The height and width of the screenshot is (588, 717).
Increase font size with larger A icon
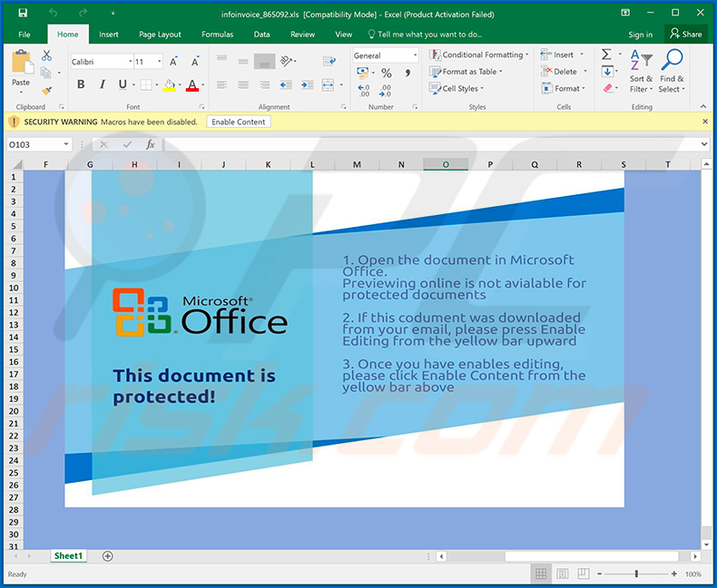(173, 62)
